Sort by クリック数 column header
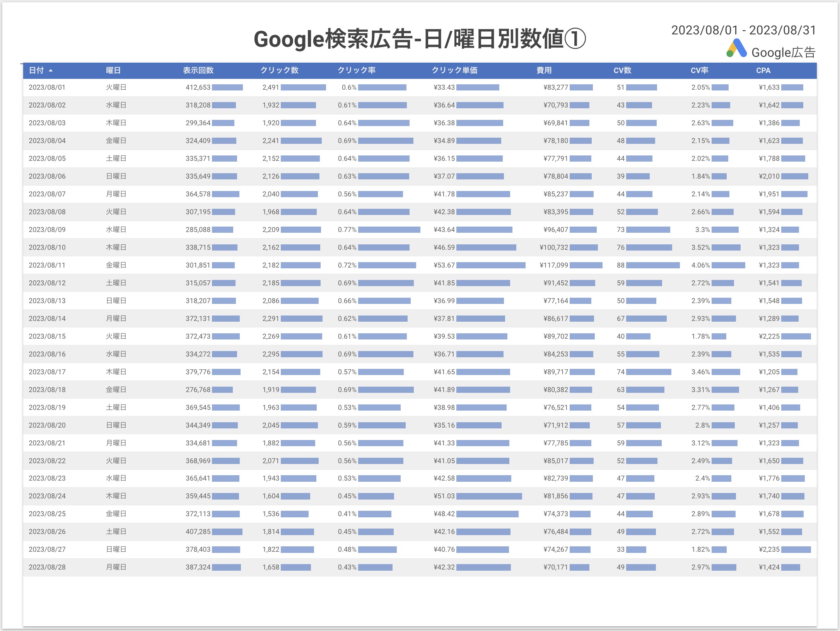 click(279, 70)
